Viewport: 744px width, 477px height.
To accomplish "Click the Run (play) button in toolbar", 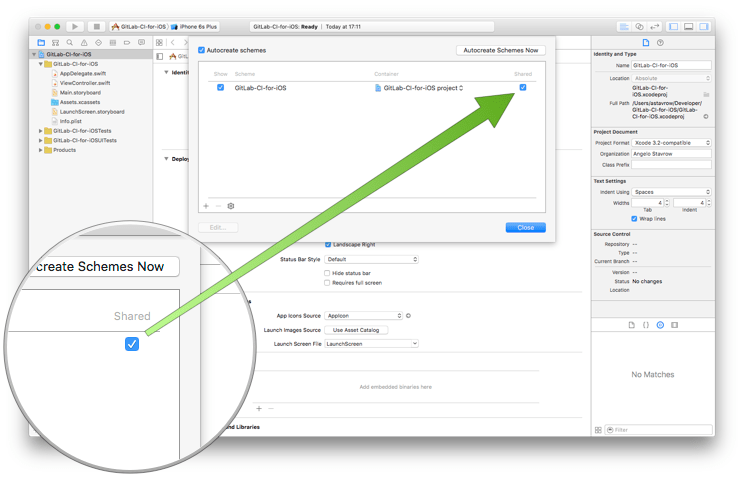I will (x=75, y=27).
